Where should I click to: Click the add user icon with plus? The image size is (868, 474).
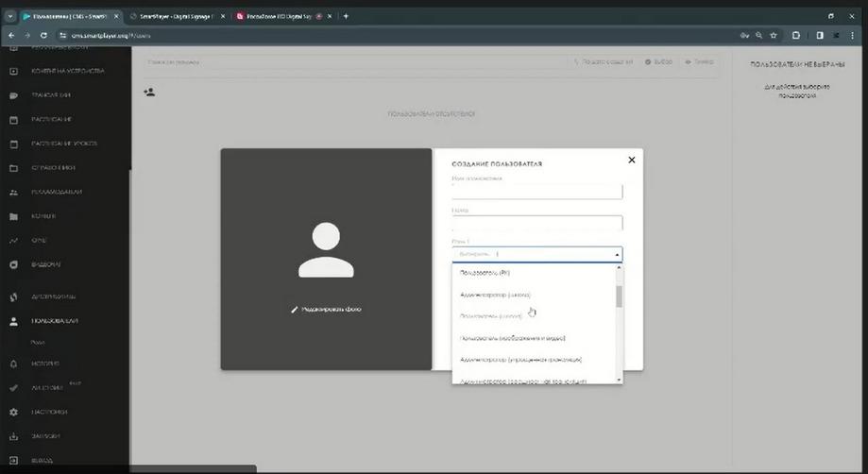pyautogui.click(x=149, y=93)
